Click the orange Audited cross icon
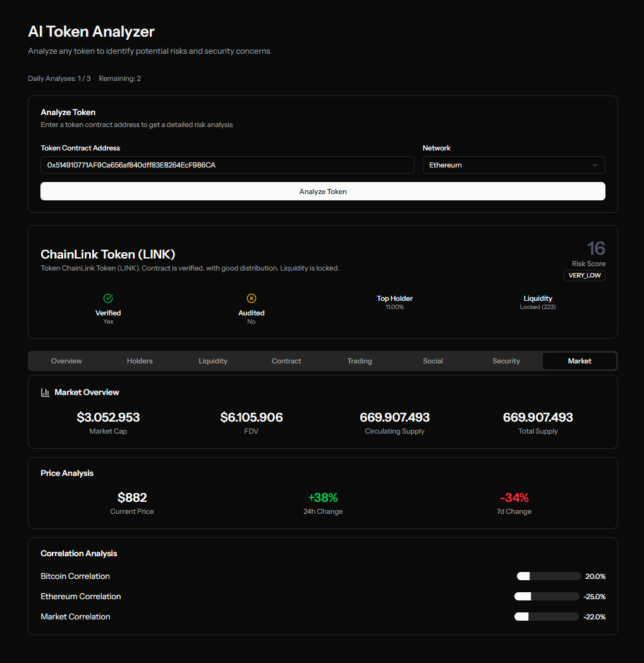644x663 pixels. (x=251, y=298)
